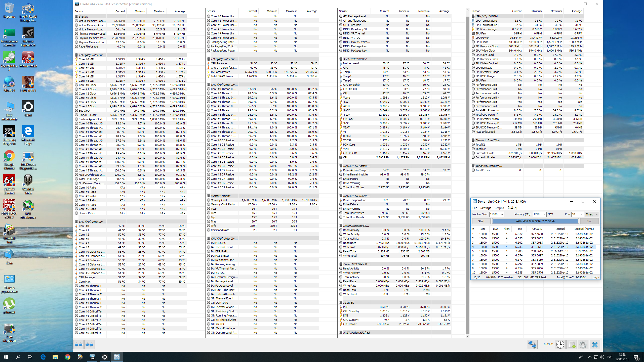Viewport: 644px width, 362px height.
Task: Open File Explorer from the taskbar
Action: [55, 357]
